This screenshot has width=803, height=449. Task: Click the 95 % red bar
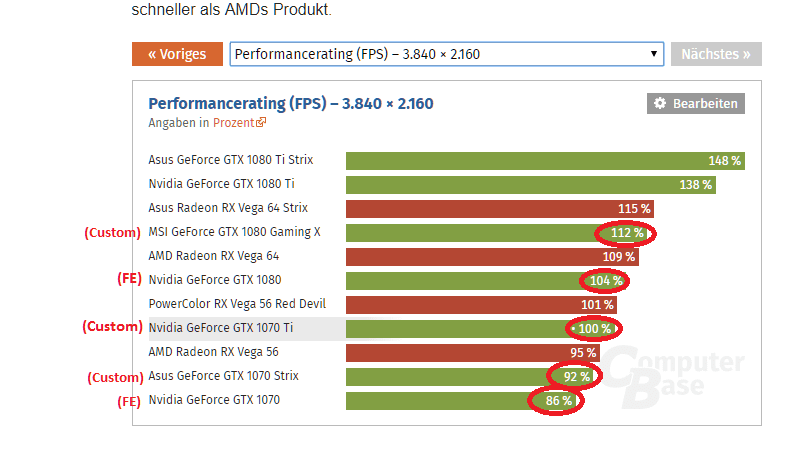(473, 353)
